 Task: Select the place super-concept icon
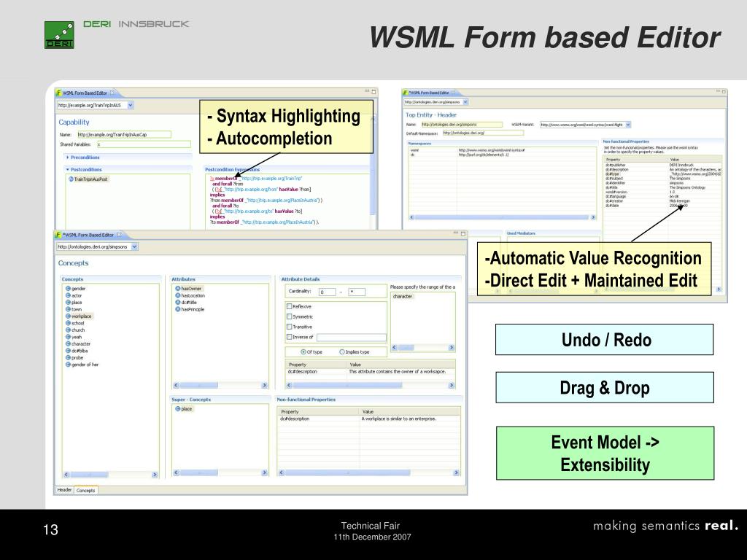(177, 409)
